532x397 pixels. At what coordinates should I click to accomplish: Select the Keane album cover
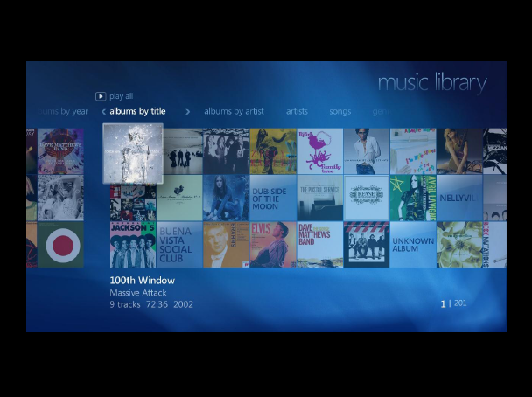click(367, 198)
